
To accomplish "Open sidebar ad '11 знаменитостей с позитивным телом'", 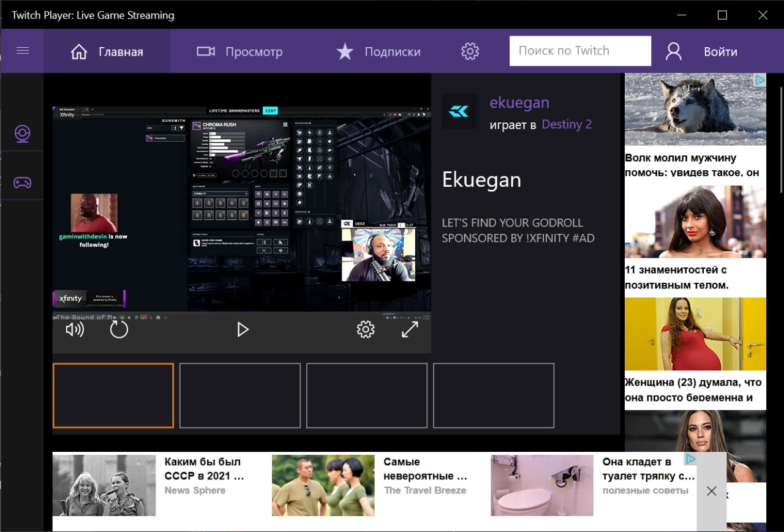I will tap(677, 277).
